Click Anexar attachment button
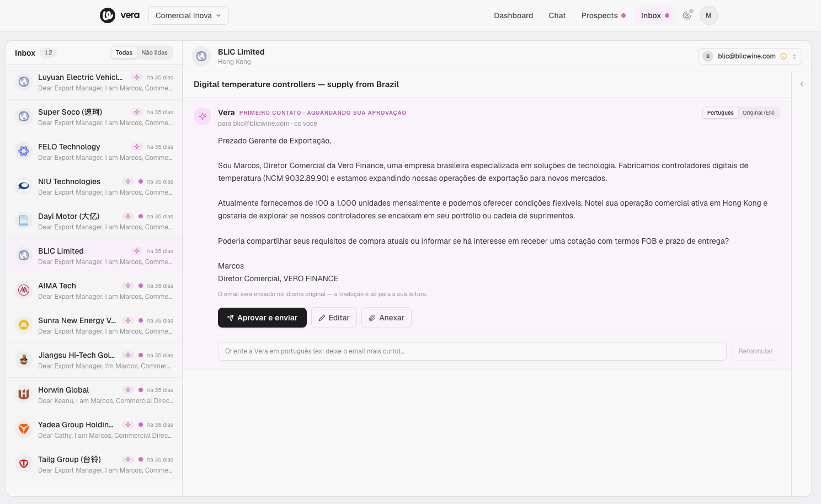This screenshot has width=821, height=504. (386, 318)
